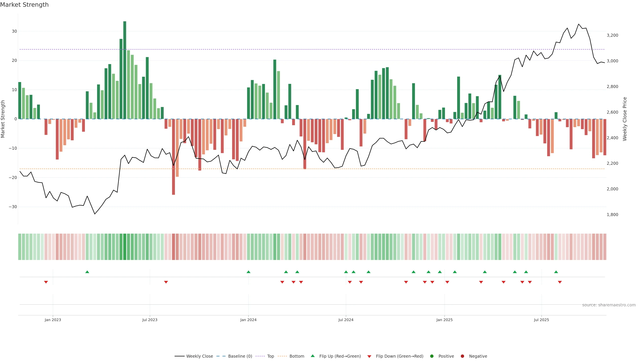
Task: Click the first flip-up marker after Jan 2023
Action: (x=87, y=272)
